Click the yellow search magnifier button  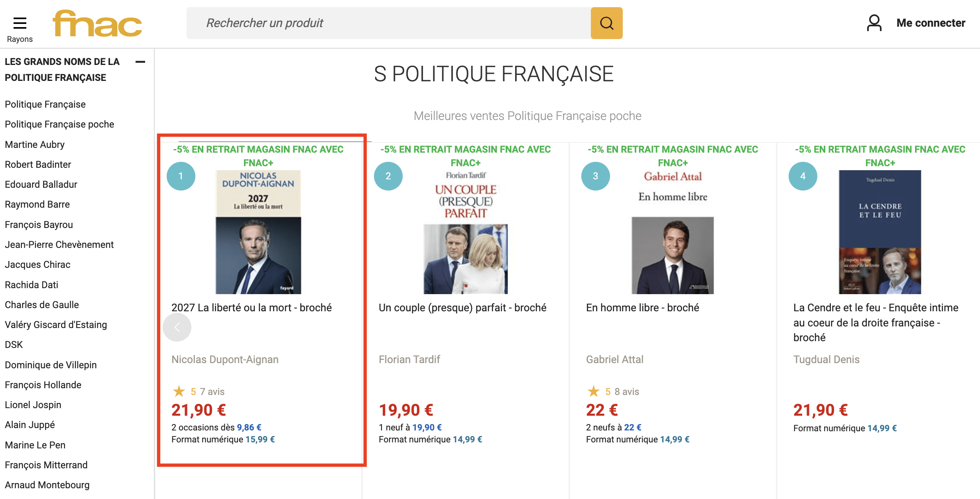[606, 23]
